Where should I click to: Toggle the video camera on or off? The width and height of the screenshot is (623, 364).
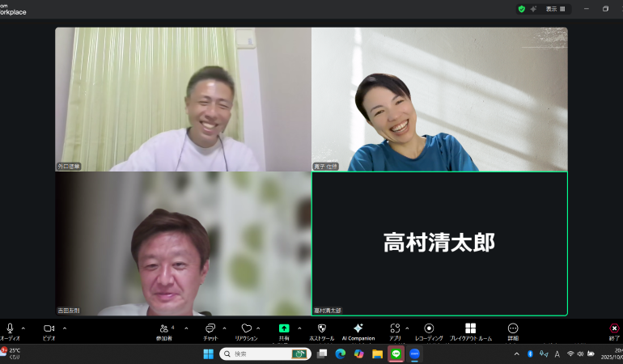[x=49, y=328]
